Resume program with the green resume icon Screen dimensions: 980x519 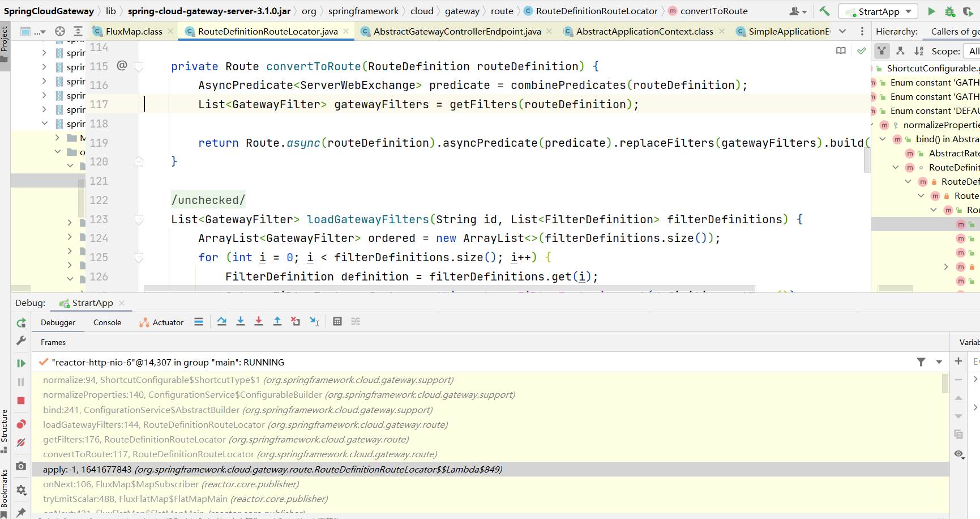(21, 363)
